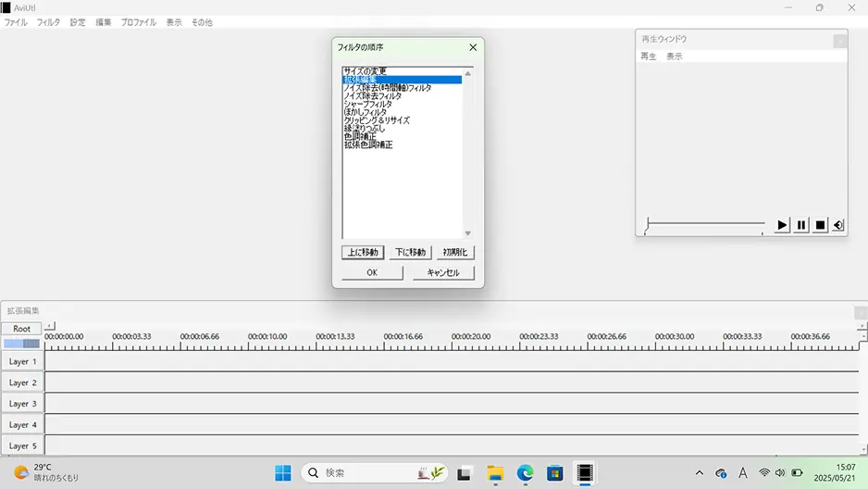Screen dimensions: 868x489
Task: Click the filter list scroll-down arrow
Action: pos(467,233)
